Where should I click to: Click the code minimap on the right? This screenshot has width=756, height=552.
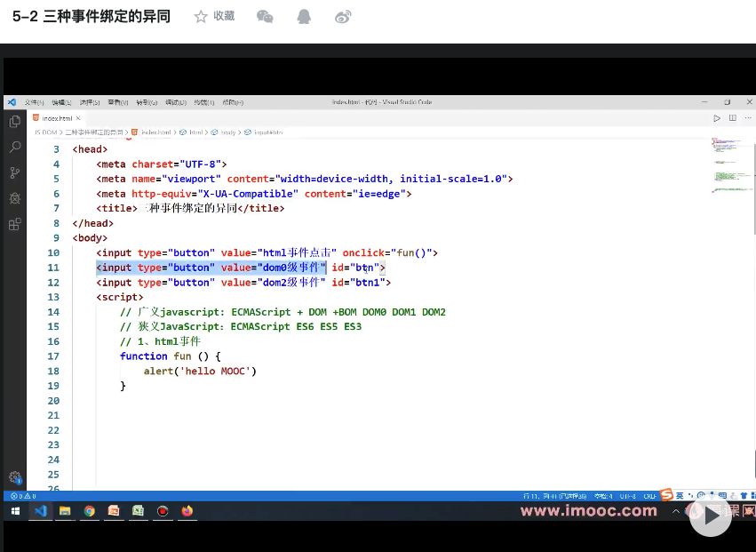pyautogui.click(x=730, y=166)
